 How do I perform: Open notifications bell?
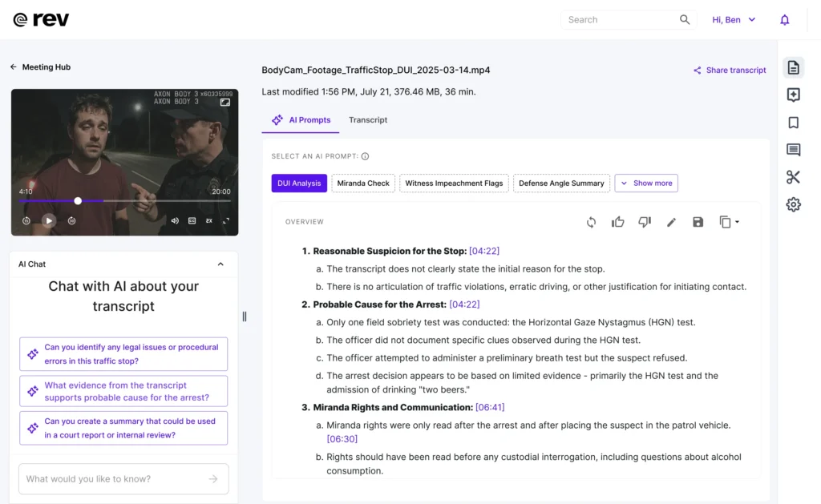784,20
